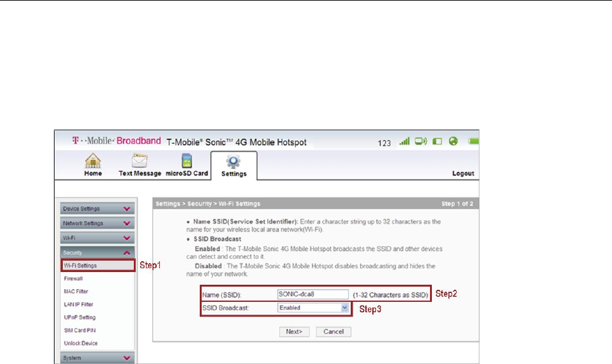Click the Logout link
Screen dimensions: 612x364
[x=463, y=173]
